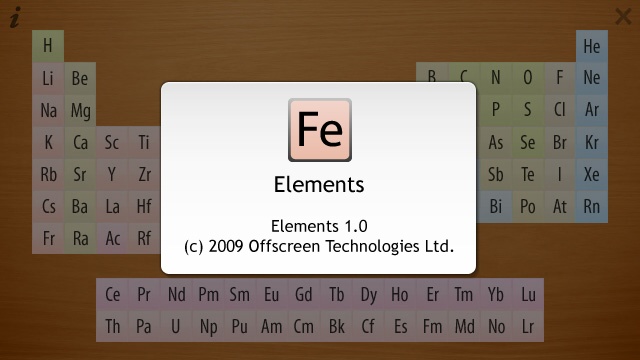Click the Titanium Ti tile
The width and height of the screenshot is (640, 360).
point(144,142)
